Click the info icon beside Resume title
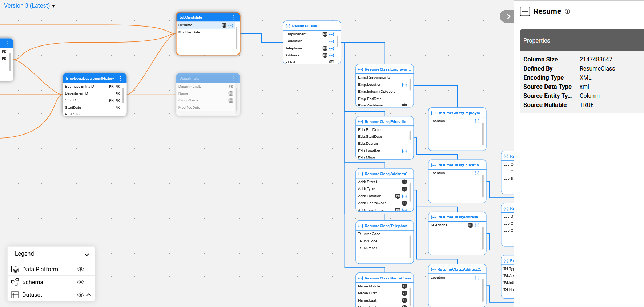The height and width of the screenshot is (307, 644). (x=567, y=12)
